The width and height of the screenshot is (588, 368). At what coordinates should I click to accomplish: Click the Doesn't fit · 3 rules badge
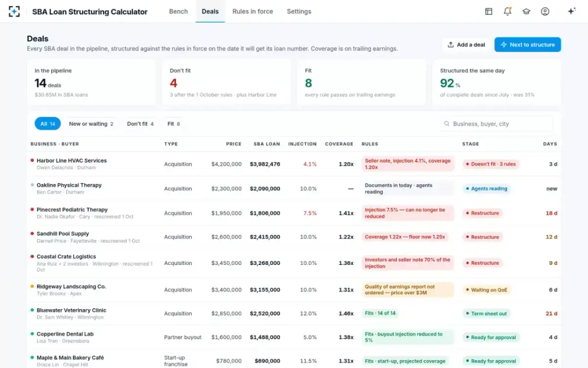click(490, 164)
